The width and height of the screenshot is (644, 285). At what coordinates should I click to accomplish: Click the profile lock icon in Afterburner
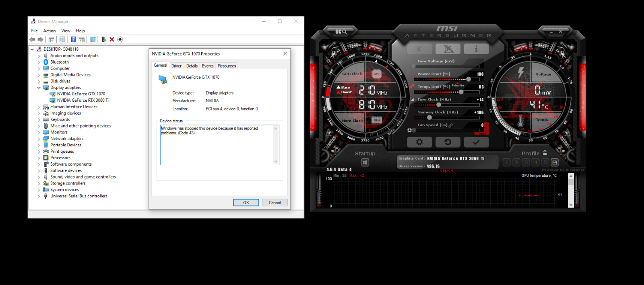[x=545, y=153]
